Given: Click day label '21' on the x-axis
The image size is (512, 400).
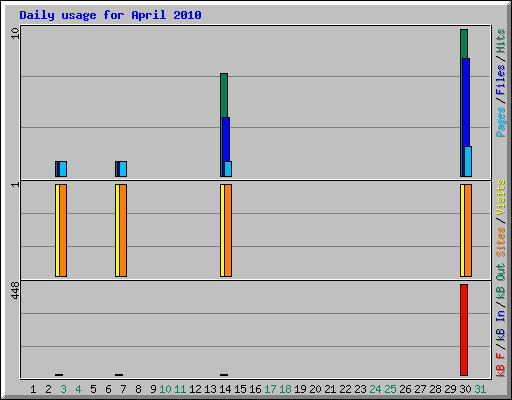Looking at the screenshot, I should tap(330, 389).
